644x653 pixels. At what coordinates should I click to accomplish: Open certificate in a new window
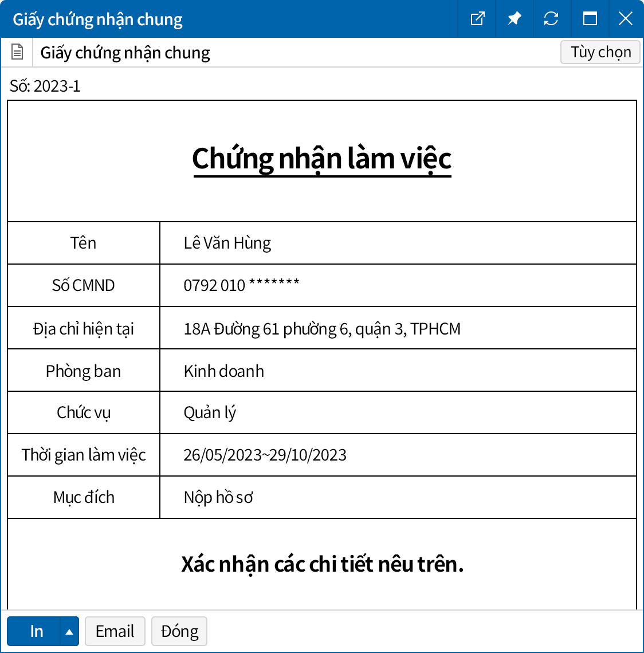[x=477, y=19]
